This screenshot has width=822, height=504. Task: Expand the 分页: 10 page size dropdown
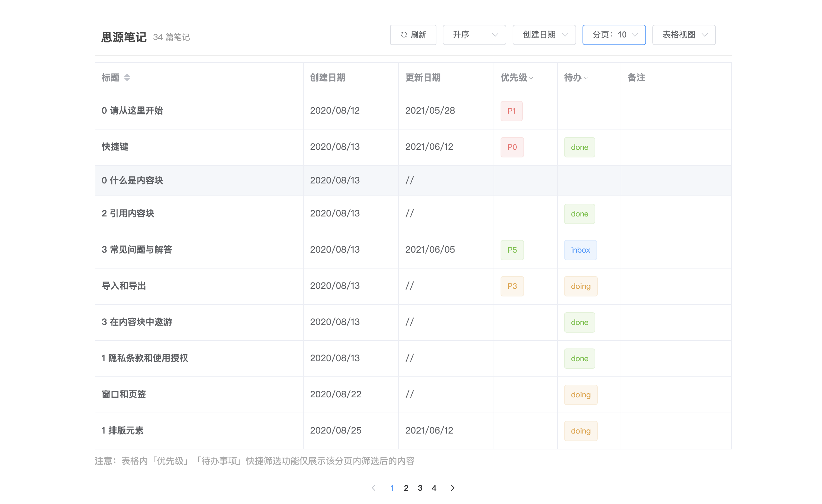614,35
